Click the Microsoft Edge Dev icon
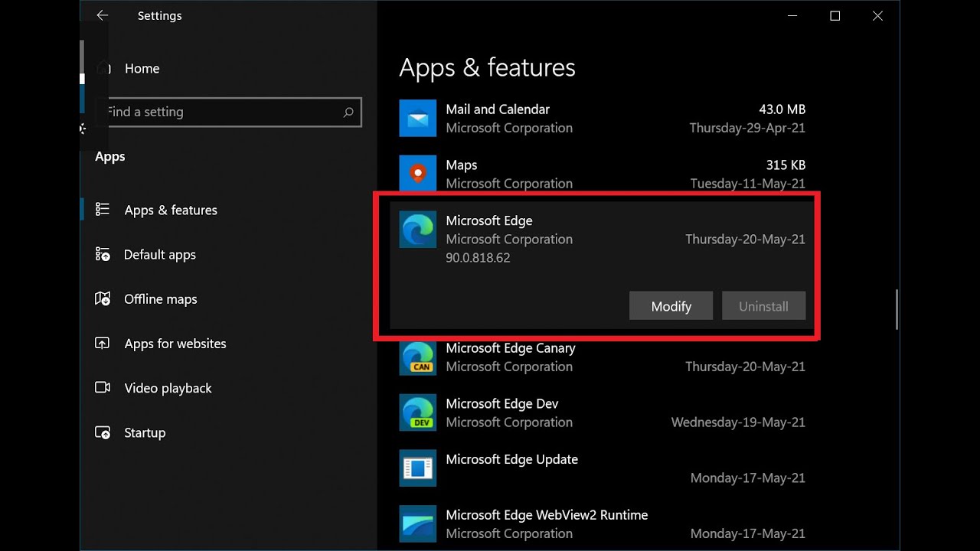This screenshot has width=980, height=551. coord(418,412)
